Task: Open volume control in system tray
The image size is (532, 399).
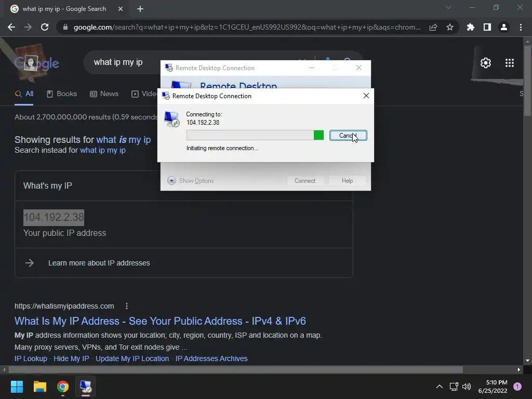Action: click(x=467, y=387)
